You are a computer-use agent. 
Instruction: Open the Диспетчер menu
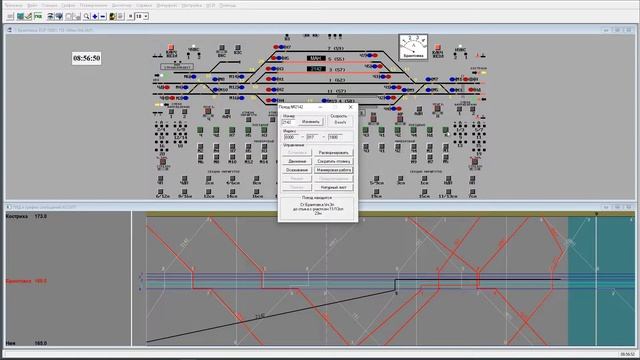coord(122,5)
